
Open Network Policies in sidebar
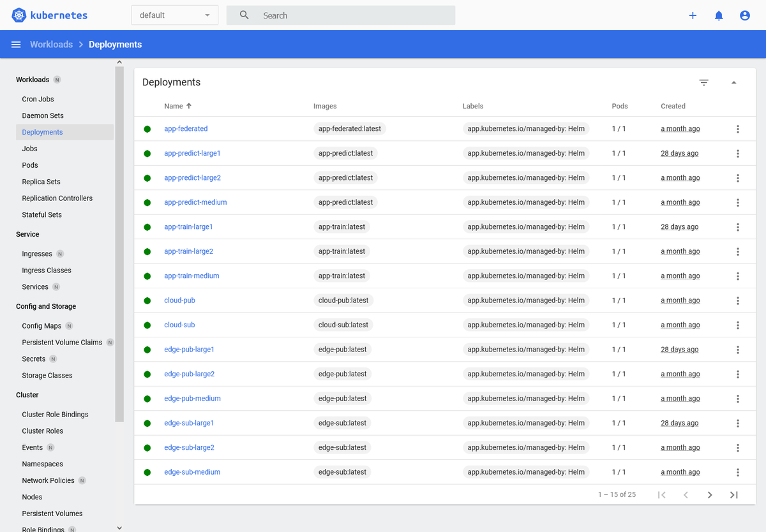[x=48, y=481]
